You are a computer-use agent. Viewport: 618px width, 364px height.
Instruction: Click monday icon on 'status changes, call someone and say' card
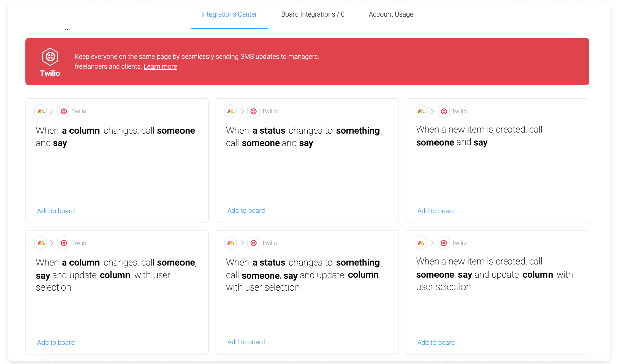coord(231,111)
